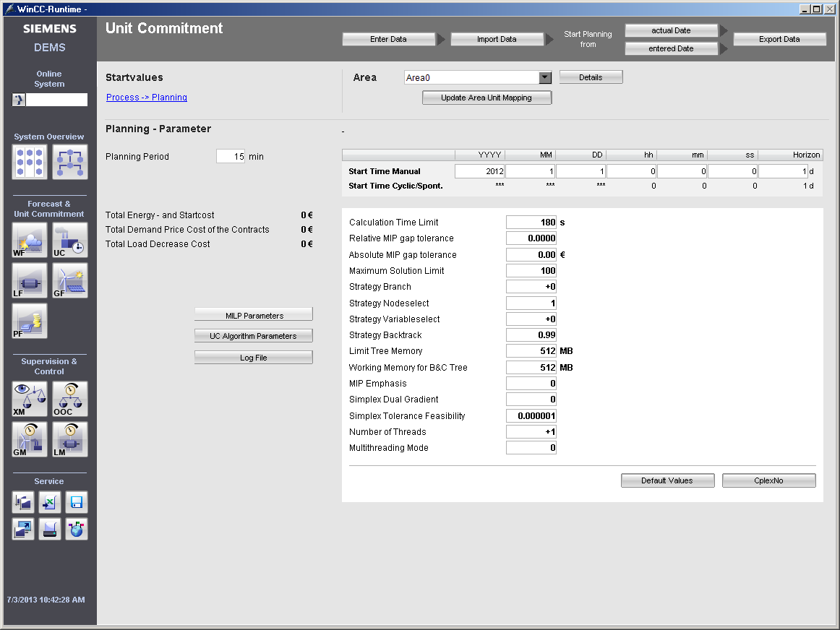840x630 pixels.
Task: Click the Maximum Solution Limit field
Action: click(x=531, y=271)
